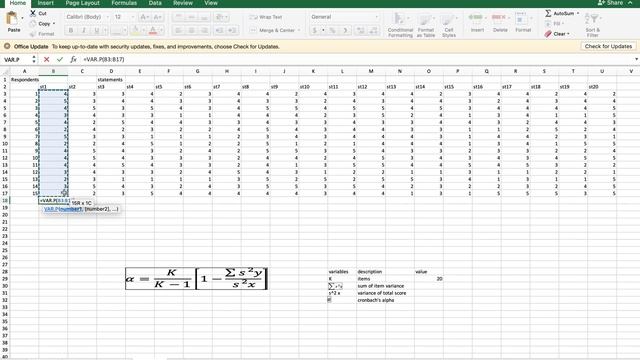Toggle bottom vertical alignment
The height and width of the screenshot is (360, 640).
pyautogui.click(x=204, y=17)
